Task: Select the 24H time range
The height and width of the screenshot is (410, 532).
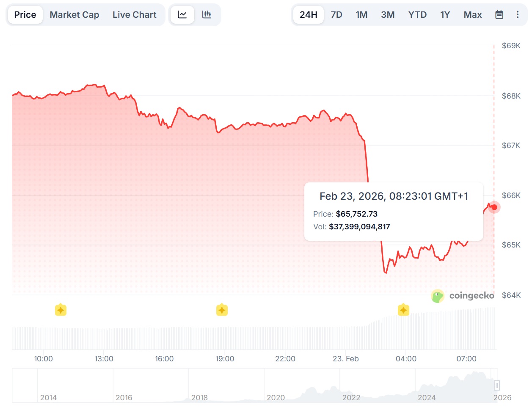Action: [309, 15]
